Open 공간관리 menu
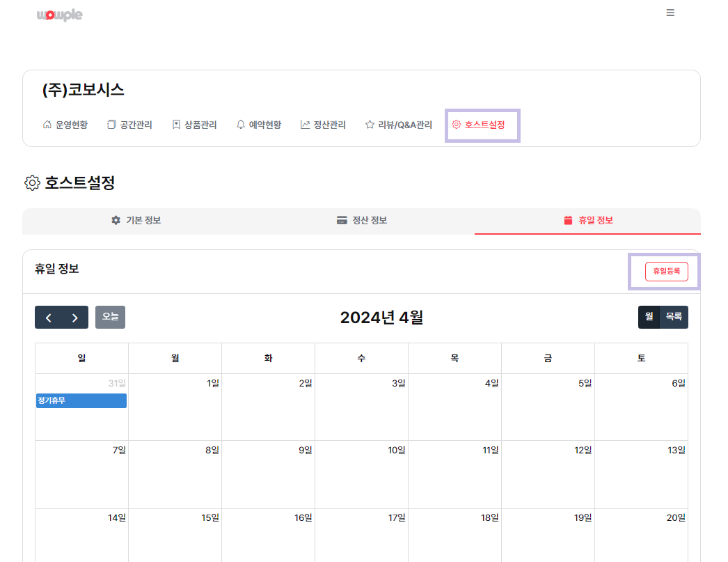This screenshot has width=728, height=562. tap(129, 125)
